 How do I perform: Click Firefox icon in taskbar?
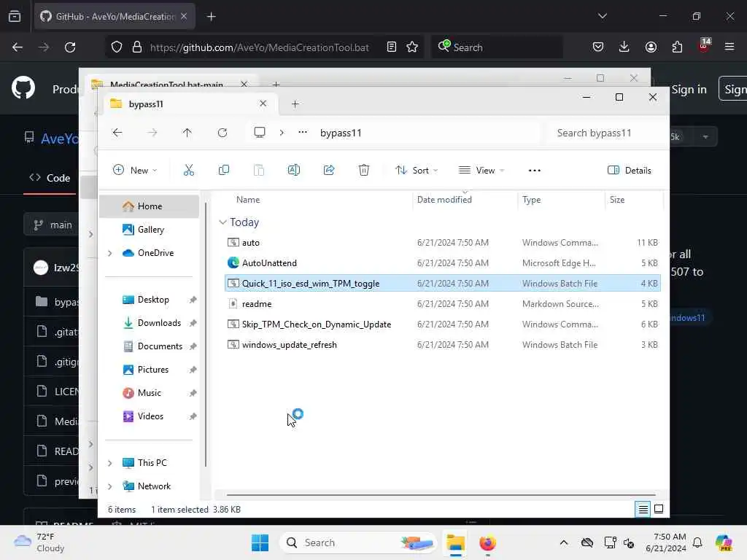tap(487, 542)
